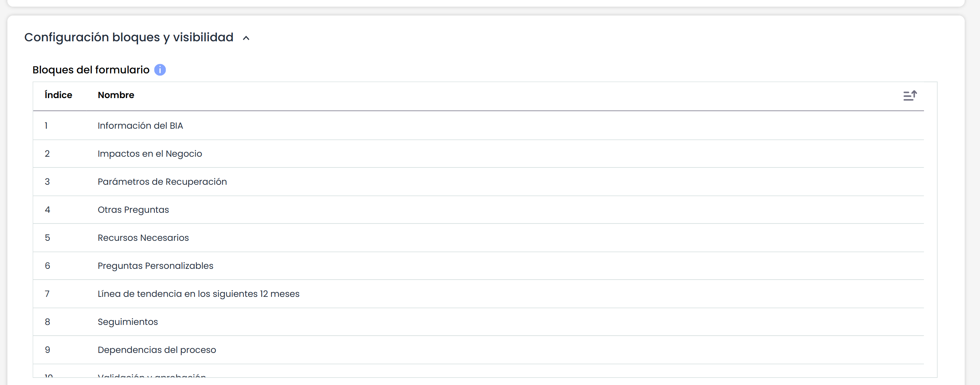Image resolution: width=980 pixels, height=385 pixels.
Task: Click the reorder sort icon in table header
Action: 910,95
